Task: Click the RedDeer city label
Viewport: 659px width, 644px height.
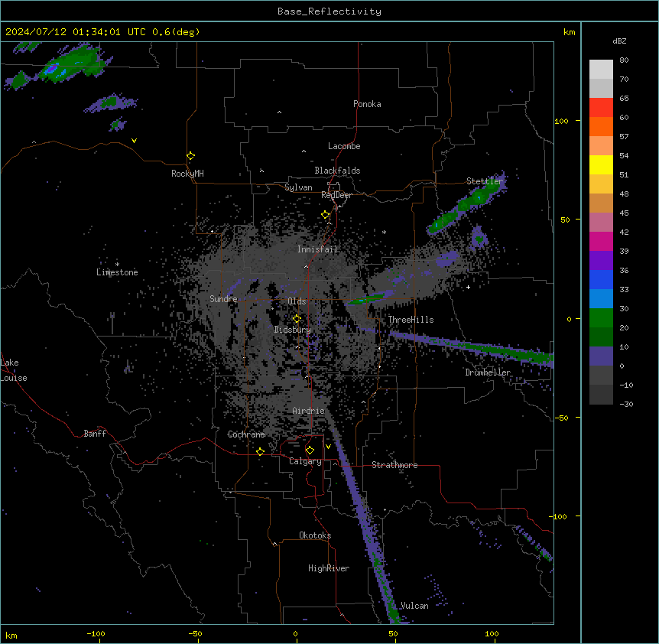Action: point(336,195)
